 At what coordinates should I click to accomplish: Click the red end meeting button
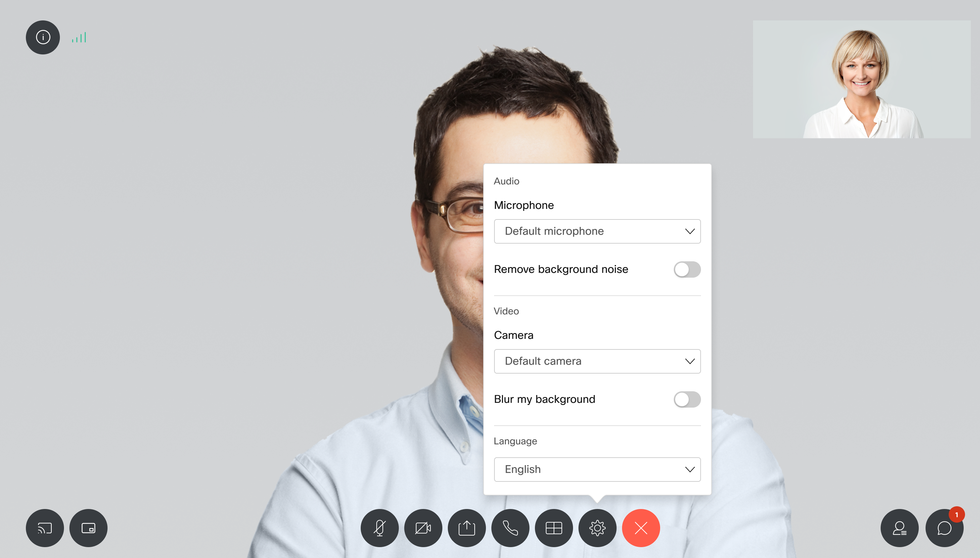[x=640, y=528]
